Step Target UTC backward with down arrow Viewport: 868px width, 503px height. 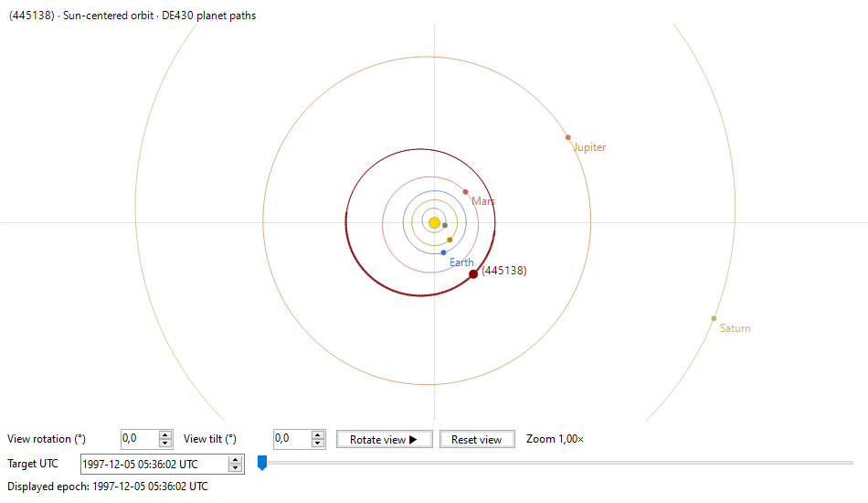236,468
